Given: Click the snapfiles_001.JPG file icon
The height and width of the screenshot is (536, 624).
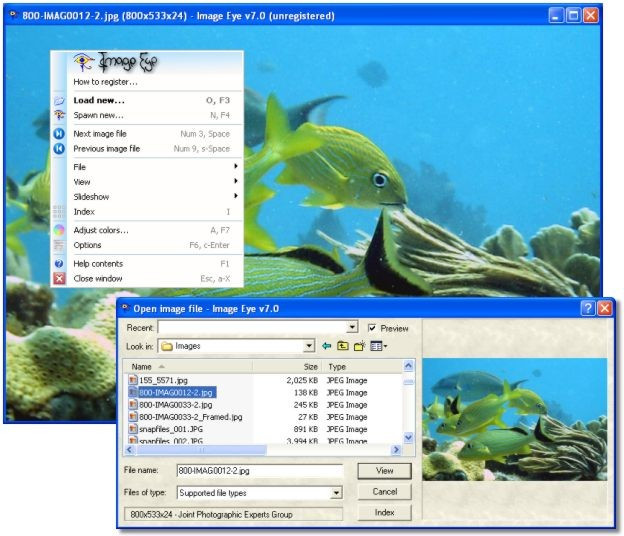Looking at the screenshot, I should (133, 429).
